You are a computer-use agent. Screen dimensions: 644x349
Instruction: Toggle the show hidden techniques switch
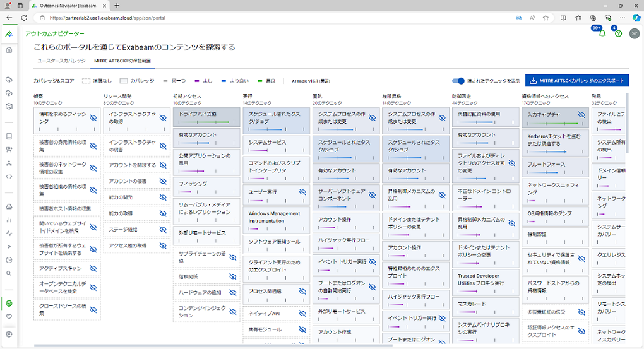click(458, 81)
